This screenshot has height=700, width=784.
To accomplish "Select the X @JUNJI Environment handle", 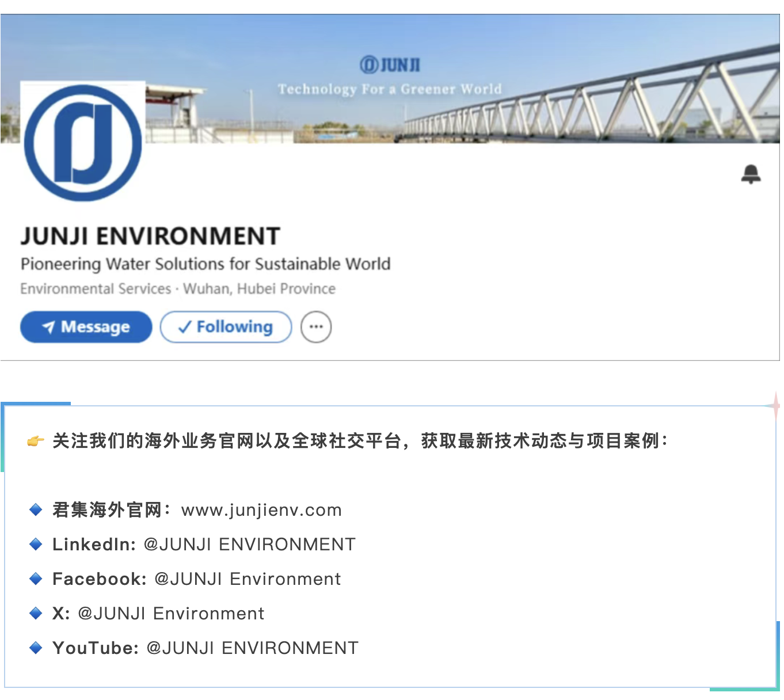I will coord(171,614).
